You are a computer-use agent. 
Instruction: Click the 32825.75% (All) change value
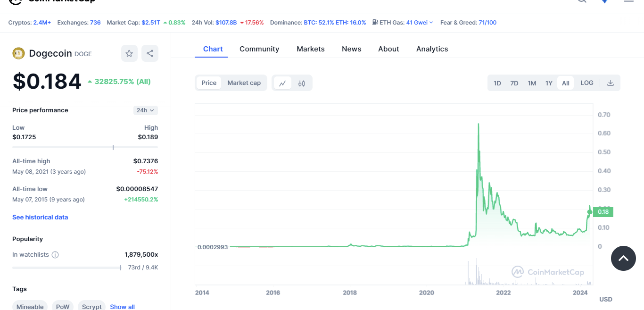tap(123, 82)
